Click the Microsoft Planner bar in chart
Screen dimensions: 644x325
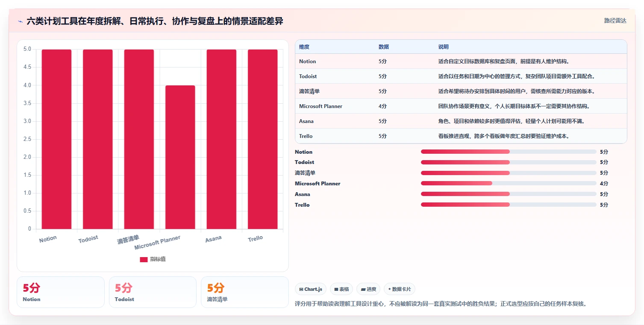click(x=180, y=157)
